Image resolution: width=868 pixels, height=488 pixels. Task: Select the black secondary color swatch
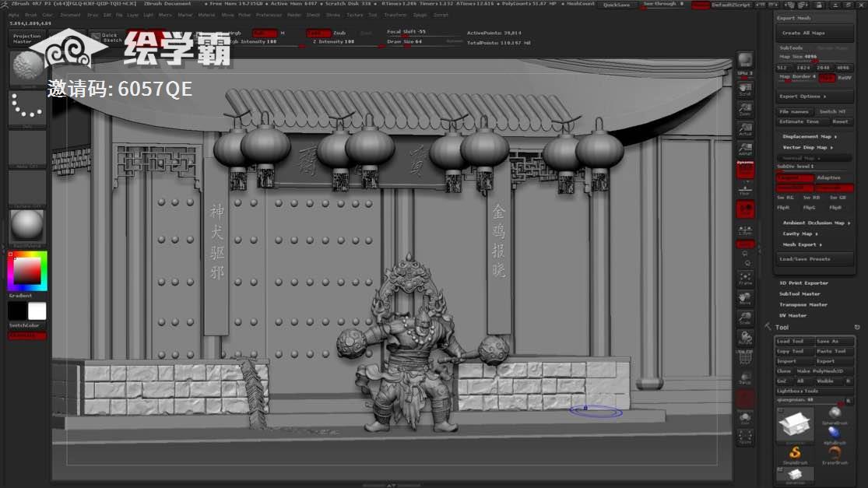tap(18, 311)
